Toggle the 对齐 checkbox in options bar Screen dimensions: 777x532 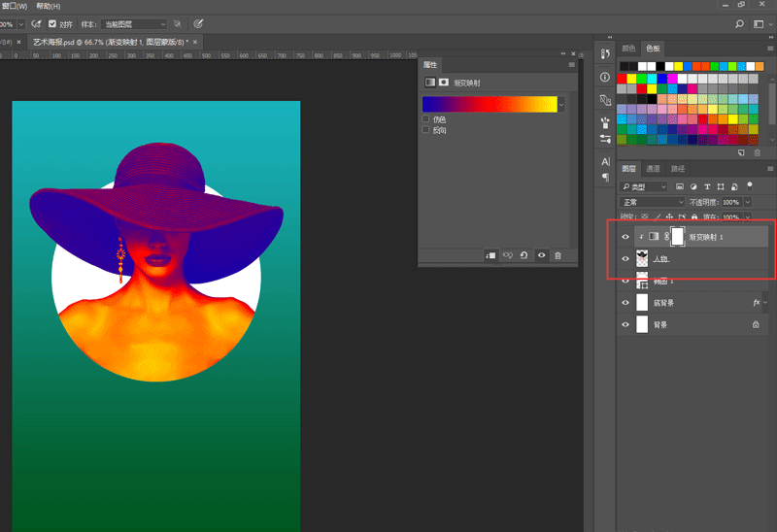(52, 23)
